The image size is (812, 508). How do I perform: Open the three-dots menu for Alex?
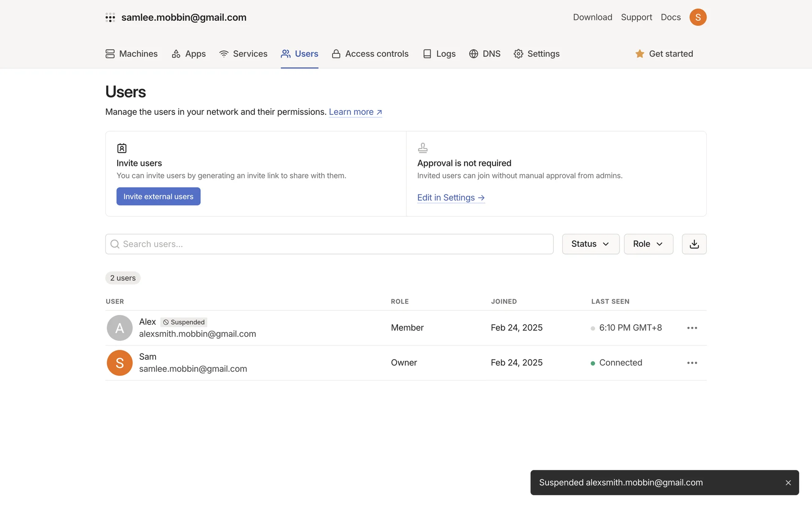coord(692,328)
